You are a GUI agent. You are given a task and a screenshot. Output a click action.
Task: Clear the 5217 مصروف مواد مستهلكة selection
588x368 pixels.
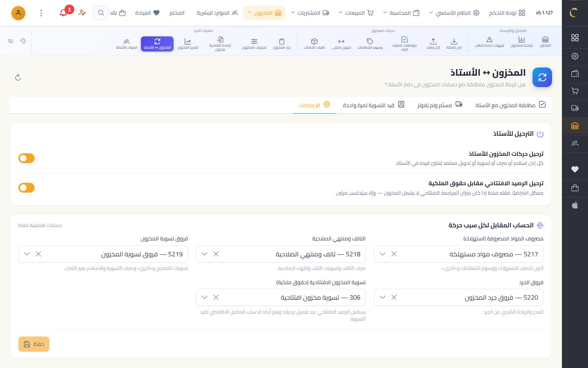[x=394, y=254]
